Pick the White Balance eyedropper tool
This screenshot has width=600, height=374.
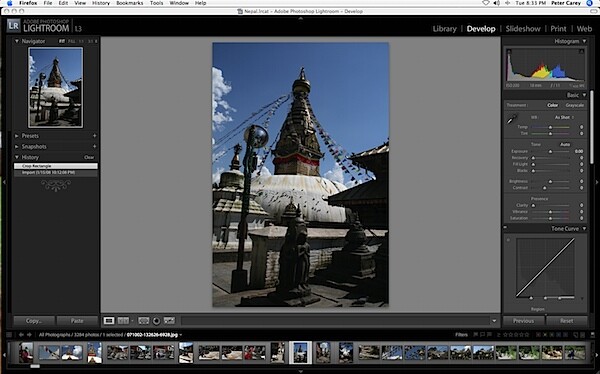click(512, 119)
